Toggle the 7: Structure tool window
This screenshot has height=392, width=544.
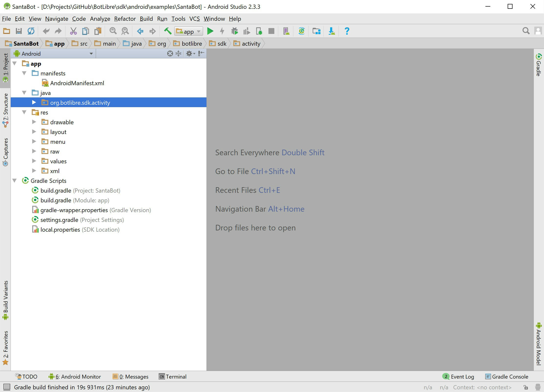click(x=5, y=110)
